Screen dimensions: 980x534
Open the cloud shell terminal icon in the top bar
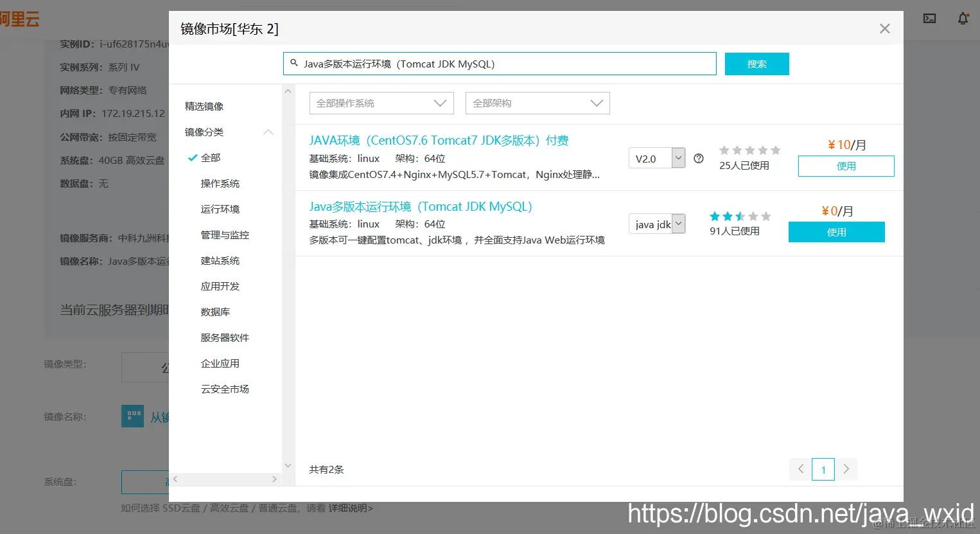click(929, 19)
